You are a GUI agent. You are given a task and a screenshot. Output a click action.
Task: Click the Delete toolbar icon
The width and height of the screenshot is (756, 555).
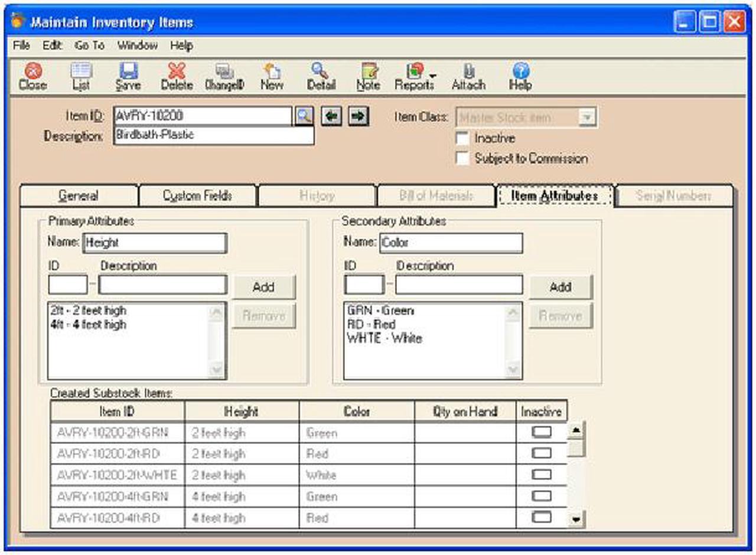tap(177, 76)
